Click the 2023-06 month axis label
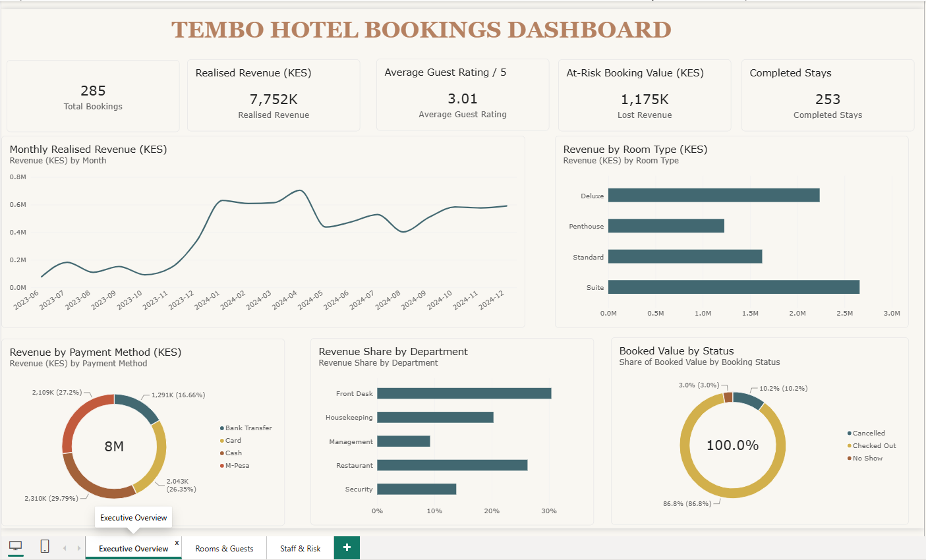 (x=26, y=300)
